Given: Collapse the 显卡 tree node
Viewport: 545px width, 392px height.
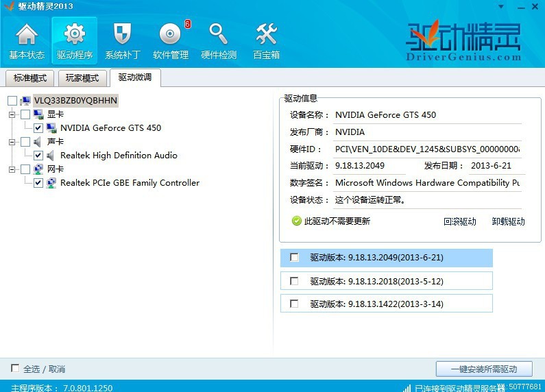Looking at the screenshot, I should pos(12,114).
